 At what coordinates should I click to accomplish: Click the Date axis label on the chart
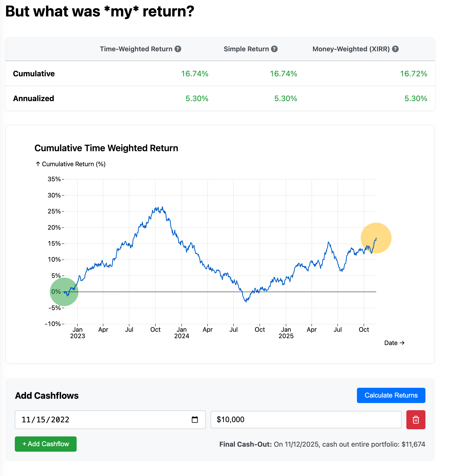point(394,343)
